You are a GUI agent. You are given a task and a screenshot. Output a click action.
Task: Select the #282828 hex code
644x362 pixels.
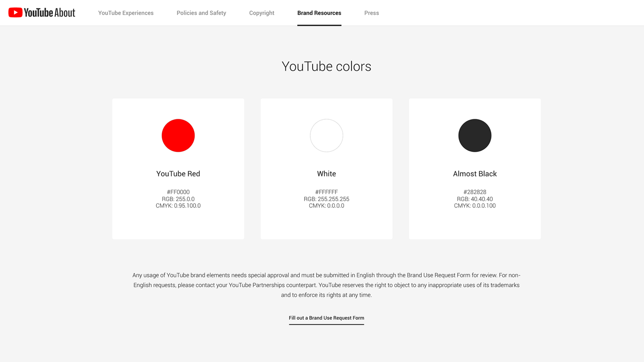(x=475, y=192)
